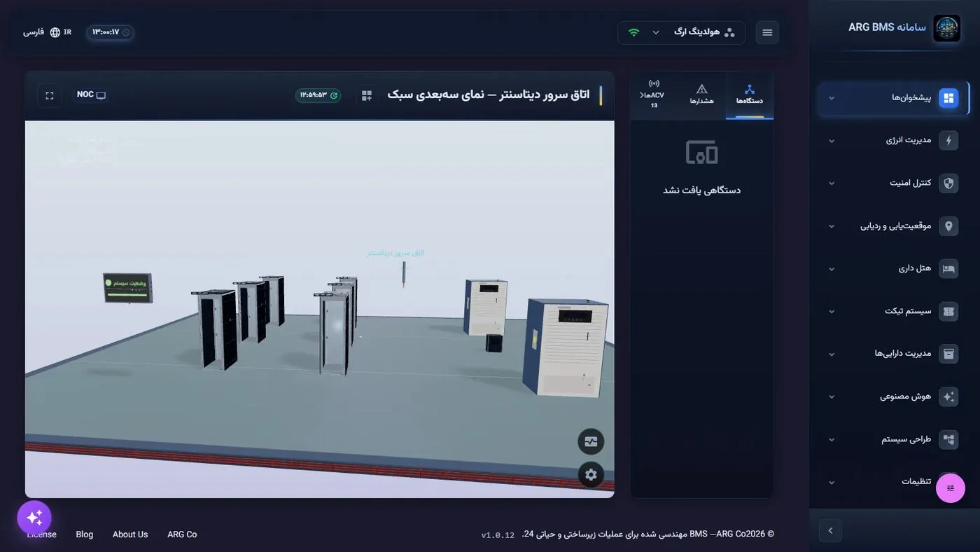Screen dimensions: 980x552
Task: Open the purple sparkle AI assistant button
Action: pos(34,518)
